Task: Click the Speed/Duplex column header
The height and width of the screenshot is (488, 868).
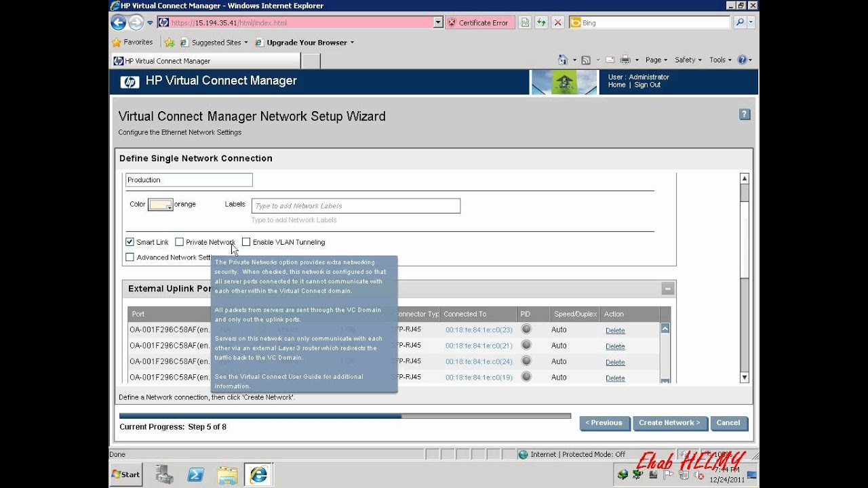Action: click(x=574, y=314)
